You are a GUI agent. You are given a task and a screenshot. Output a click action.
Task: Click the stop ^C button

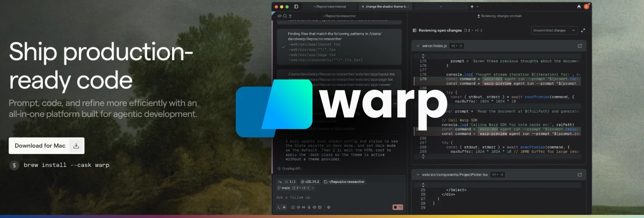(398, 207)
